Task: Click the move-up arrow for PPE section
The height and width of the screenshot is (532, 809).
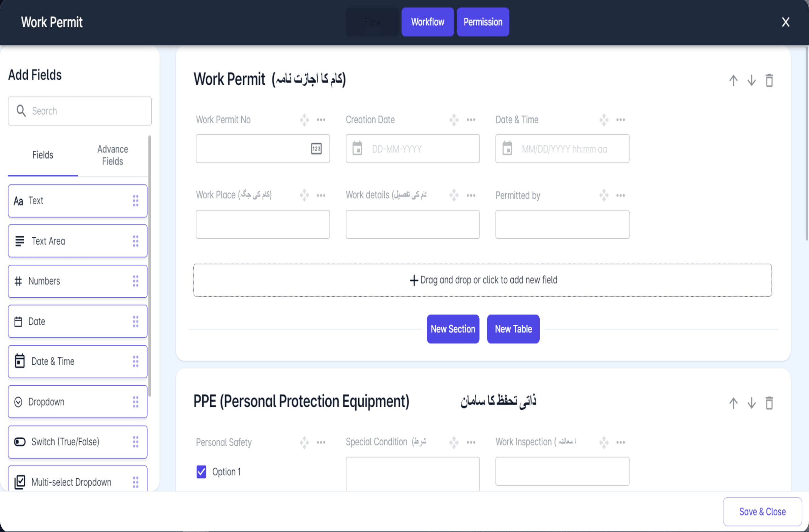Action: point(733,403)
